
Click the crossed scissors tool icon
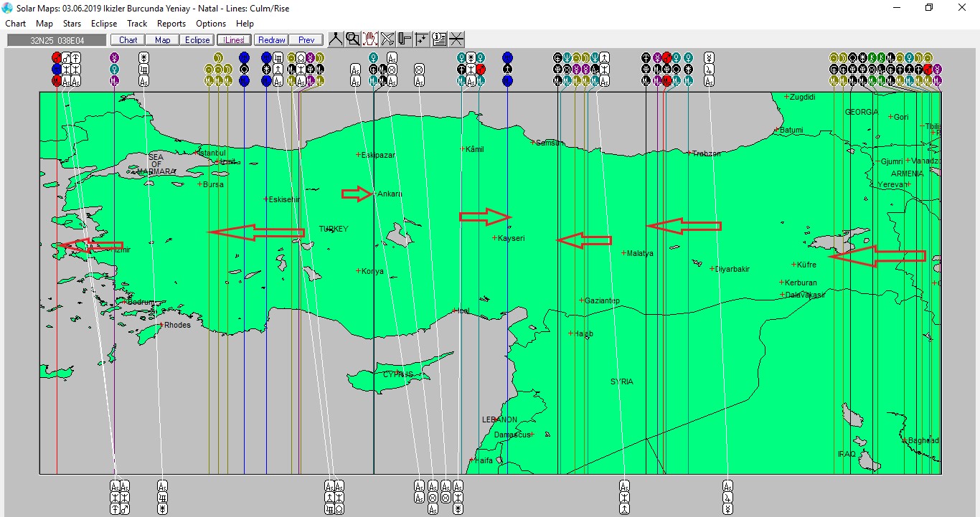pos(387,39)
